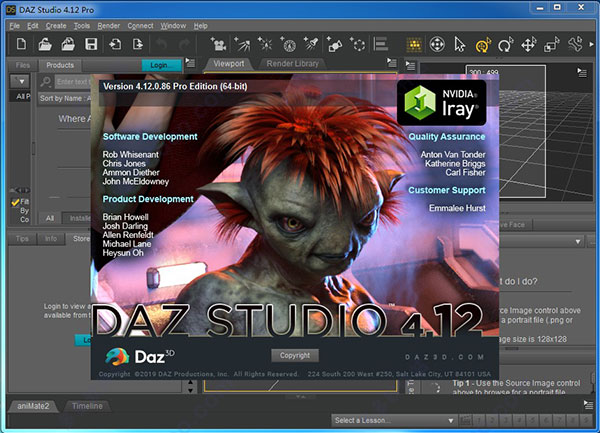600x433 pixels.
Task: Open the Connect menu
Action: click(140, 26)
